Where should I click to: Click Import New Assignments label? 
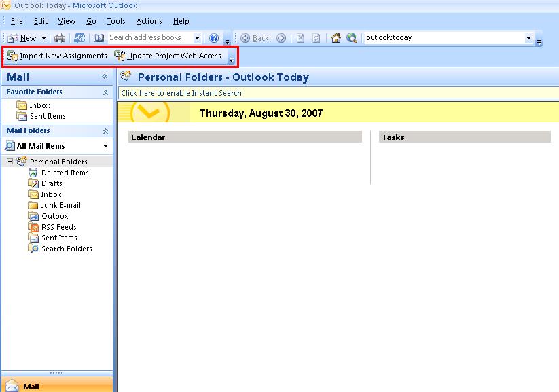click(x=63, y=56)
